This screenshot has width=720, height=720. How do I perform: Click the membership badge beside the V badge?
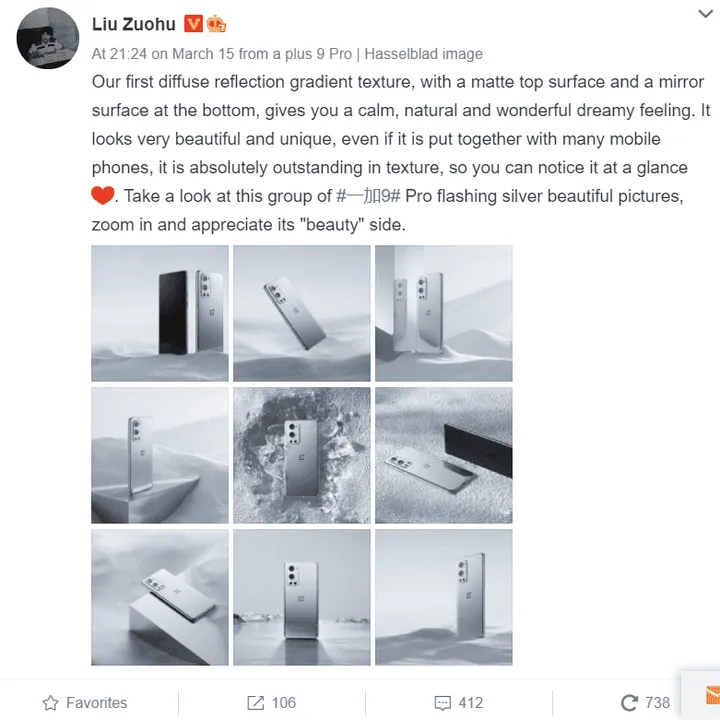click(x=216, y=23)
